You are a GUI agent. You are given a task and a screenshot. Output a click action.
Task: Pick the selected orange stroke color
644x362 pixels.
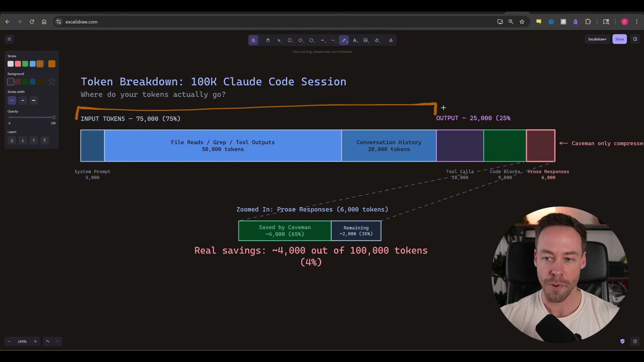40,64
